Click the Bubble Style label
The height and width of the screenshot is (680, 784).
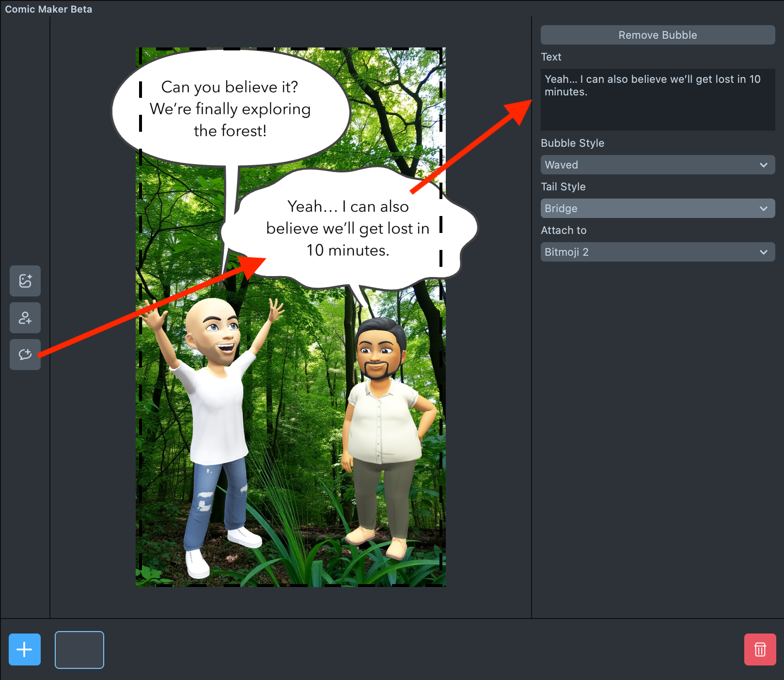click(572, 143)
